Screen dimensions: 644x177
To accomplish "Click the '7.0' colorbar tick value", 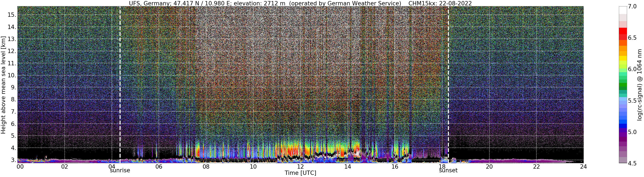I will pyautogui.click(x=632, y=6).
